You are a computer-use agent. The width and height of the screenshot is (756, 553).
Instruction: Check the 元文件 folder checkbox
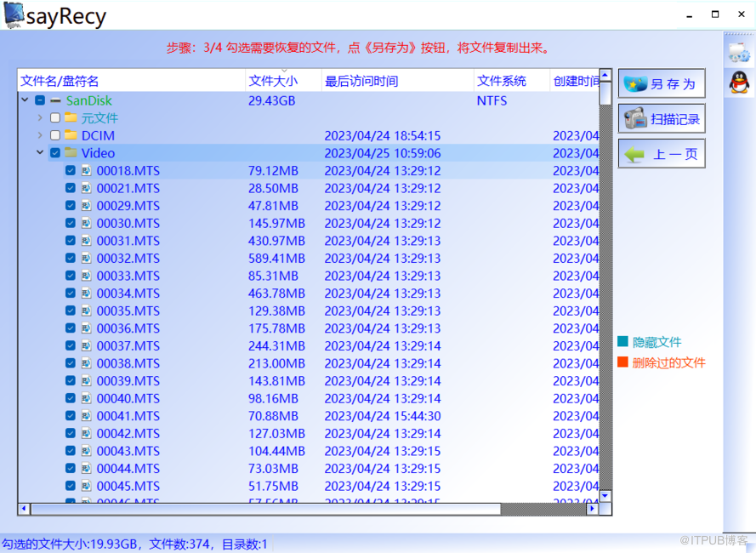55,117
